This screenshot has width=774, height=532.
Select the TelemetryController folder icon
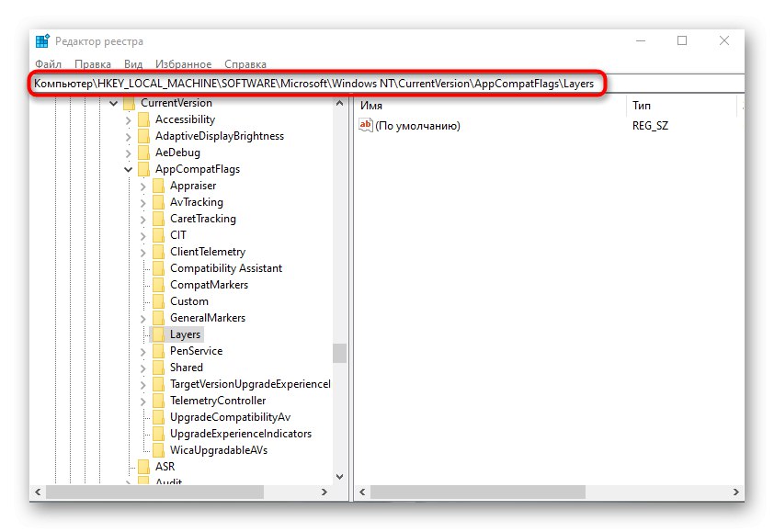[x=158, y=401]
